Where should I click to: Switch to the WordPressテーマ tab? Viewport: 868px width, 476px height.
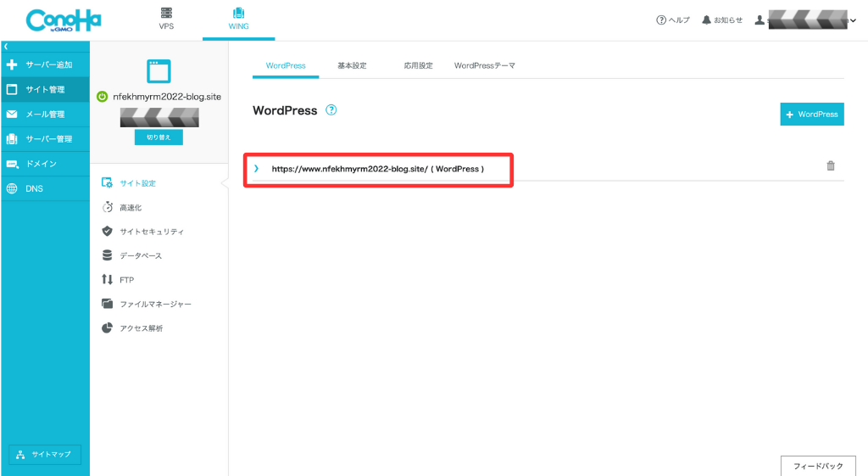point(485,65)
